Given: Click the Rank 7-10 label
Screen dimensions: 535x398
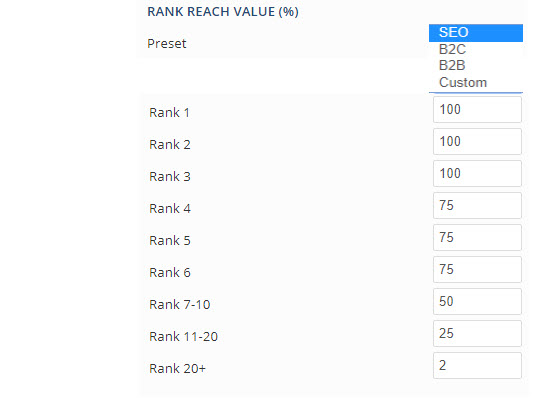Looking at the screenshot, I should point(180,304).
